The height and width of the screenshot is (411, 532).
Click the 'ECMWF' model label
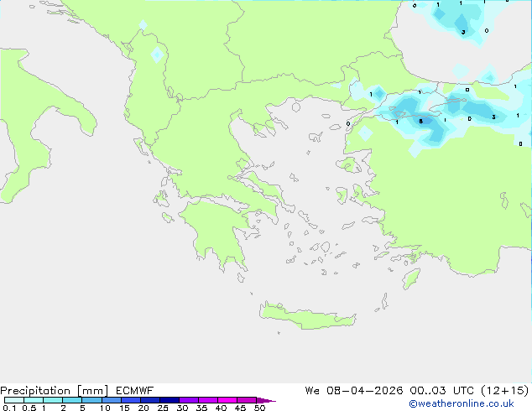click(135, 391)
